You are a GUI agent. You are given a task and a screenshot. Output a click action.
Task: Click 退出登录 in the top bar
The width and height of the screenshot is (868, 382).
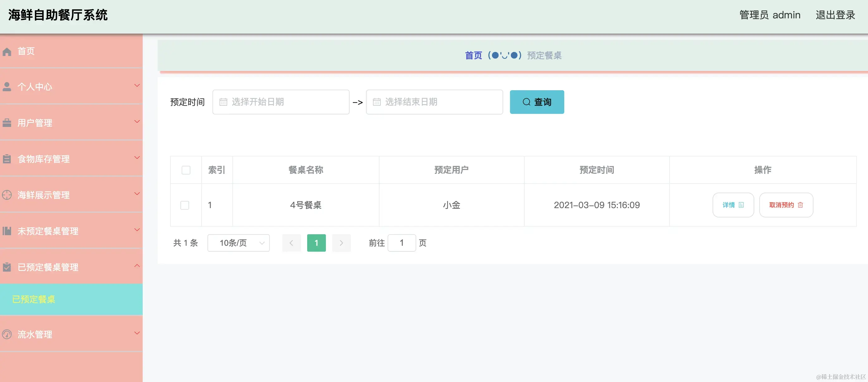tap(835, 15)
